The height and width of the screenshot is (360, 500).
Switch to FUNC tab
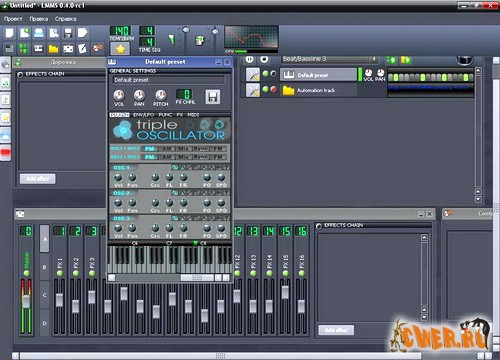tap(165, 115)
